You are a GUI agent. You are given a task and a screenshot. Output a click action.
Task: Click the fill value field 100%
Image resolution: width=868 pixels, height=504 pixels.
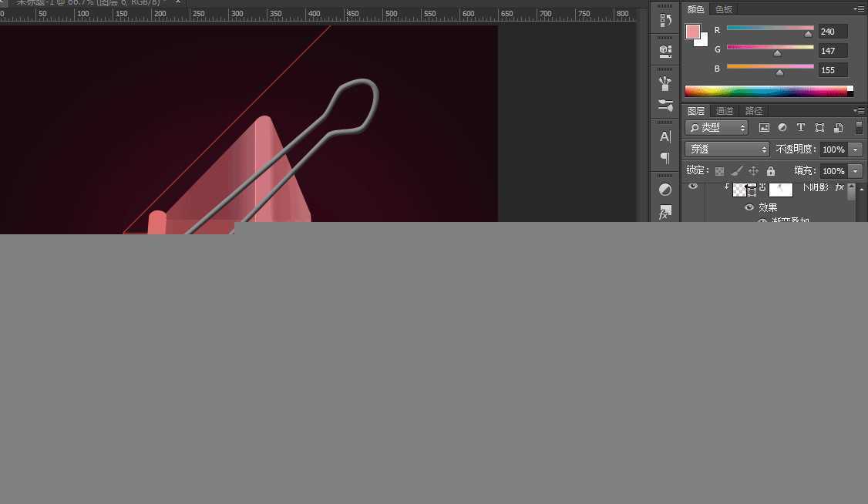coord(834,171)
